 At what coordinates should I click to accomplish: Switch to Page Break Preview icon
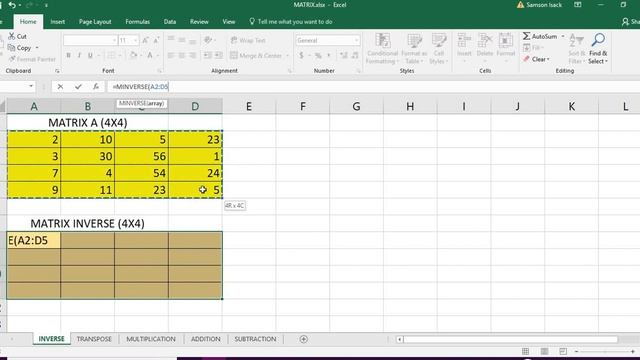tap(563, 351)
